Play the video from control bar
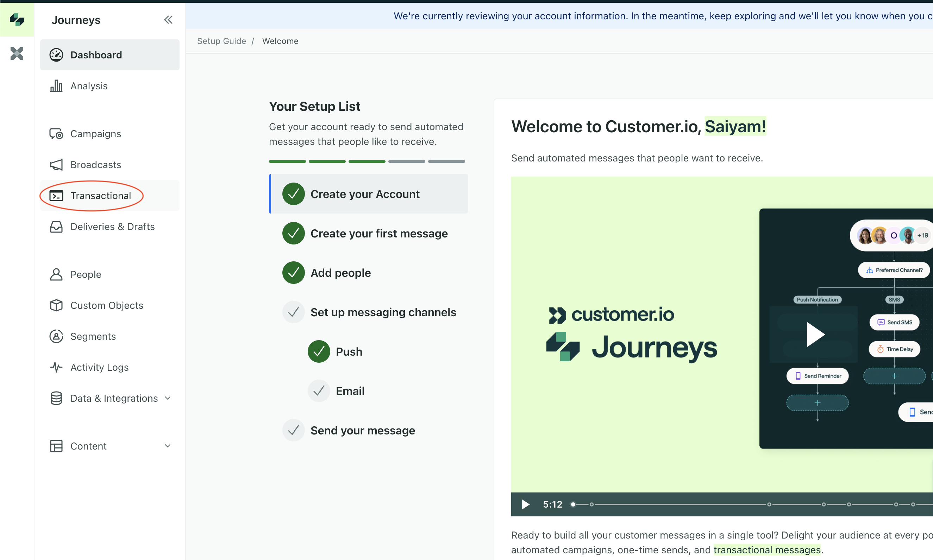Viewport: 933px width, 560px height. point(525,504)
